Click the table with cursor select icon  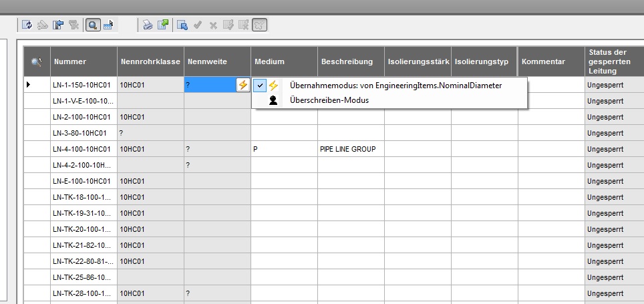(182, 25)
